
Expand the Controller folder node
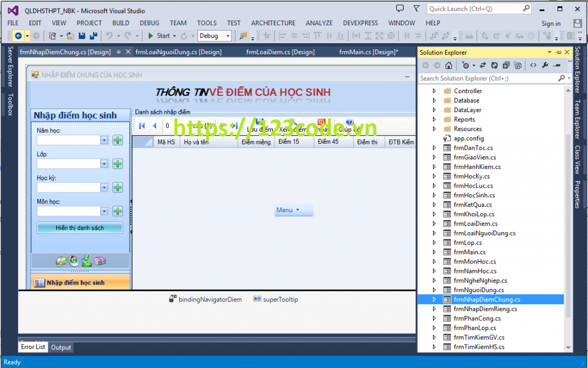[434, 90]
